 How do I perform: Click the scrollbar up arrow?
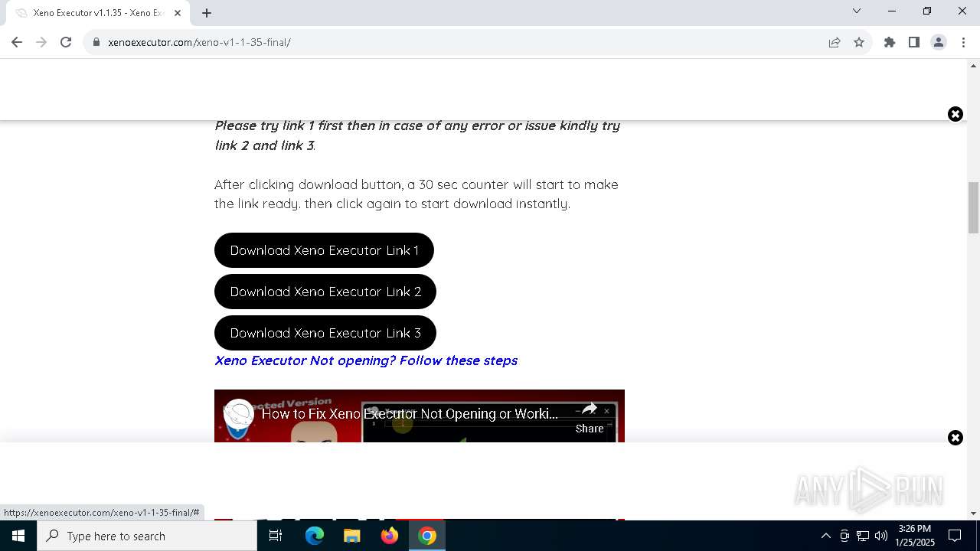(x=973, y=65)
